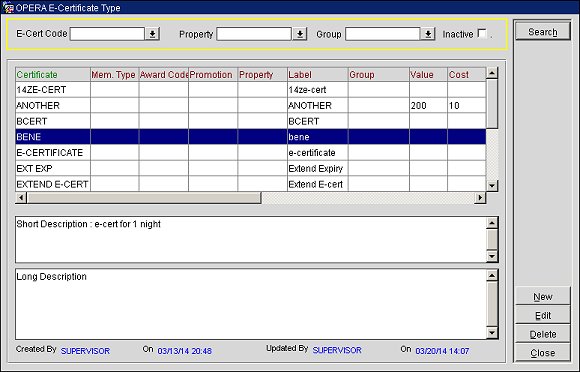Screen dimensions: 580x372
Task: Click the Short Description text box
Action: pos(250,240)
